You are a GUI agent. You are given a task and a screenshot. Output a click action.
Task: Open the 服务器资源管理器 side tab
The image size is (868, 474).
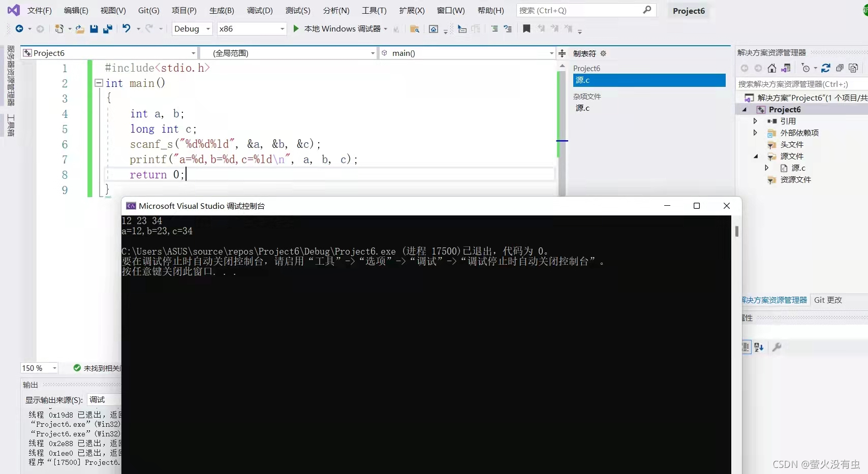(11, 75)
